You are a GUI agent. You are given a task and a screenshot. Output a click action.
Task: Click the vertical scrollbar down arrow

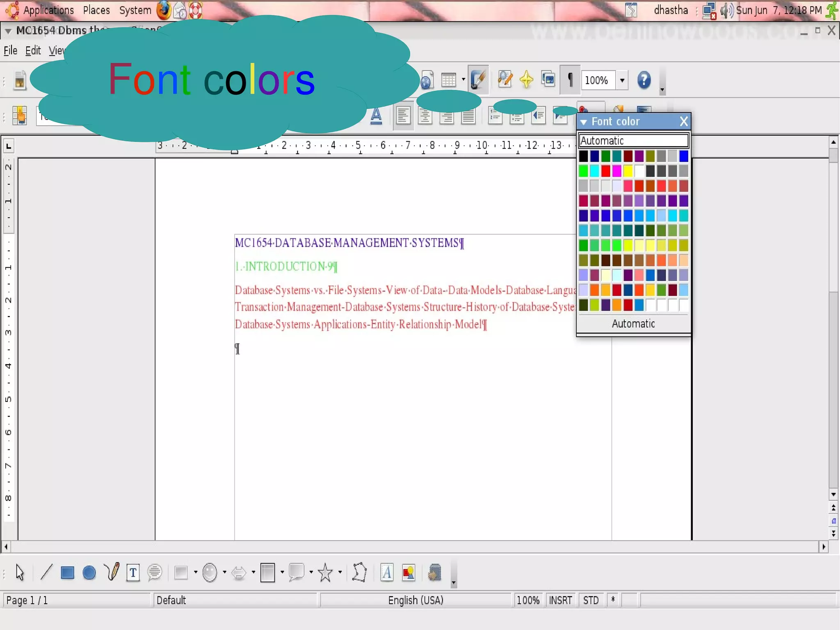[833, 495]
